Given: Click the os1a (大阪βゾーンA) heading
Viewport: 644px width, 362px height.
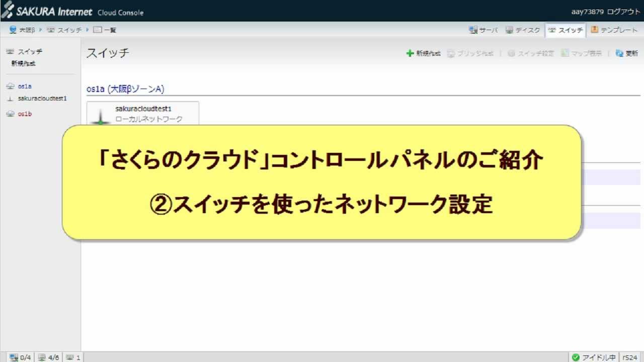Looking at the screenshot, I should (x=125, y=89).
